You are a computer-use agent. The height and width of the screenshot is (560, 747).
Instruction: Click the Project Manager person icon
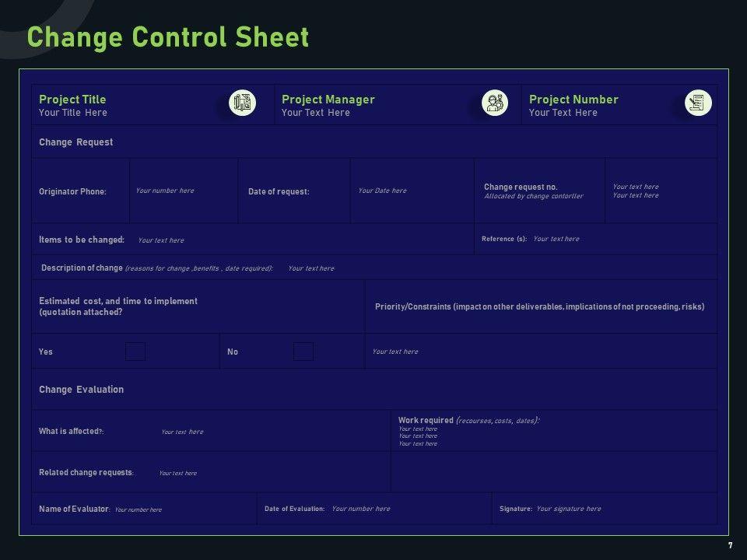494,103
